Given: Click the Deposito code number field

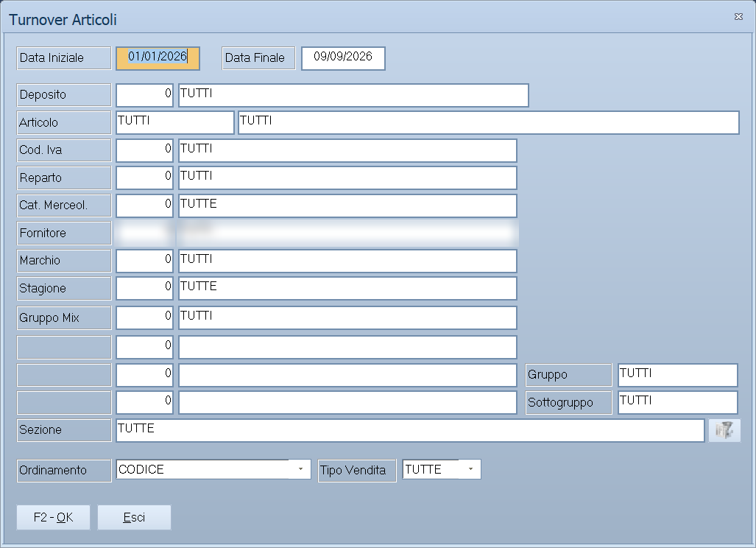Looking at the screenshot, I should [144, 95].
